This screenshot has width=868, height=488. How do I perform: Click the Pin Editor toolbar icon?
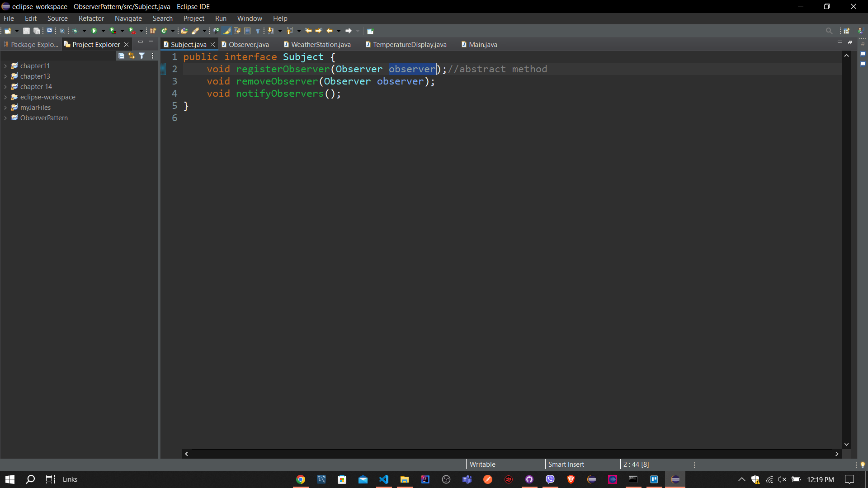370,31
